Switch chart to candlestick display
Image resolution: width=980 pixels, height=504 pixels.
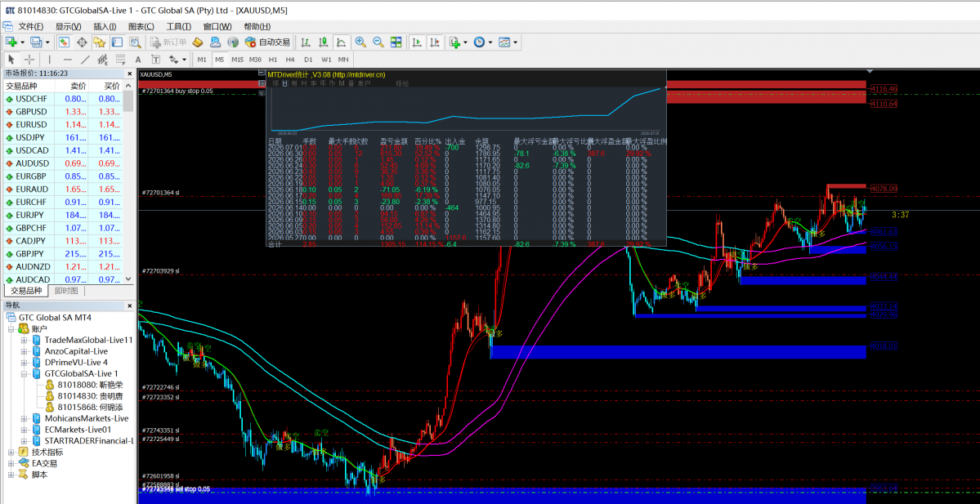[x=323, y=42]
